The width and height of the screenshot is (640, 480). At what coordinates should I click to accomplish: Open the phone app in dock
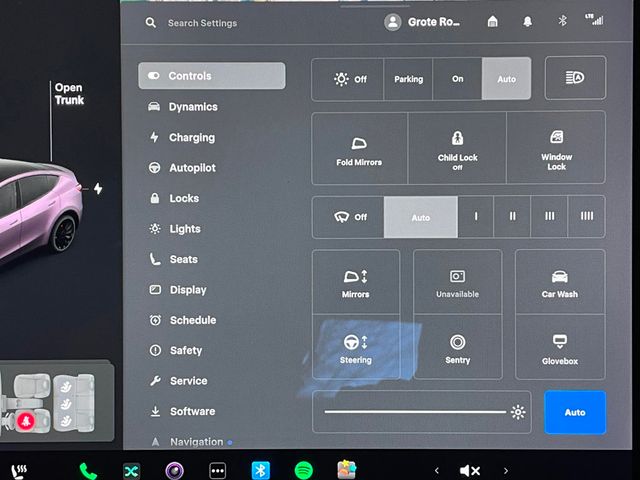coord(88,470)
